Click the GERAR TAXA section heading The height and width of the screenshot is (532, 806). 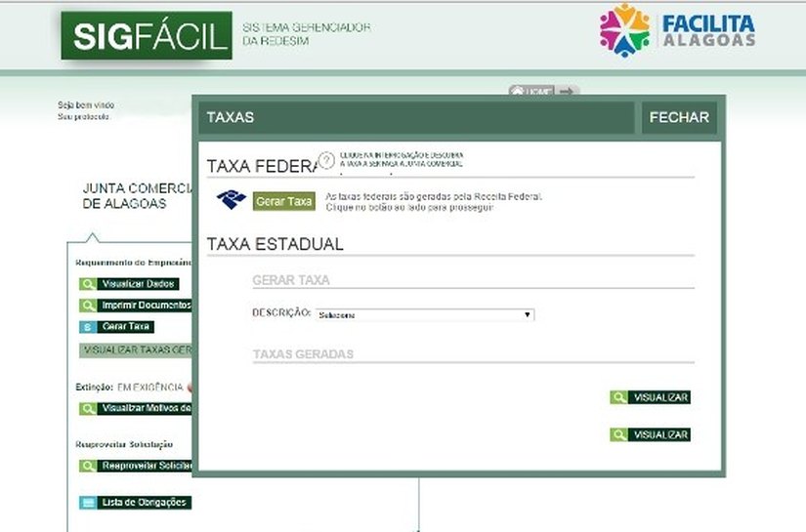click(x=291, y=280)
